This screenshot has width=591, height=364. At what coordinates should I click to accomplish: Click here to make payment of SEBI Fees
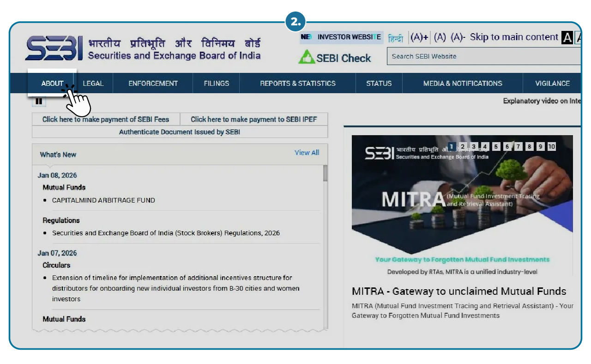tap(106, 119)
